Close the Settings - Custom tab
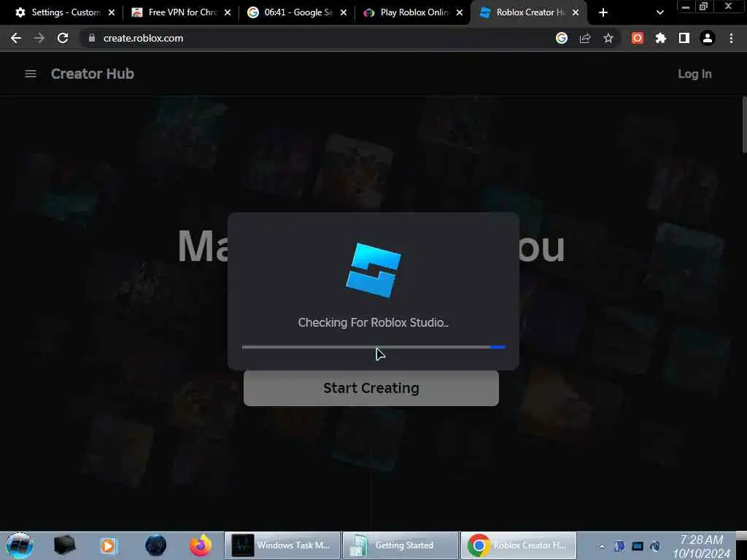747x560 pixels. click(x=112, y=12)
